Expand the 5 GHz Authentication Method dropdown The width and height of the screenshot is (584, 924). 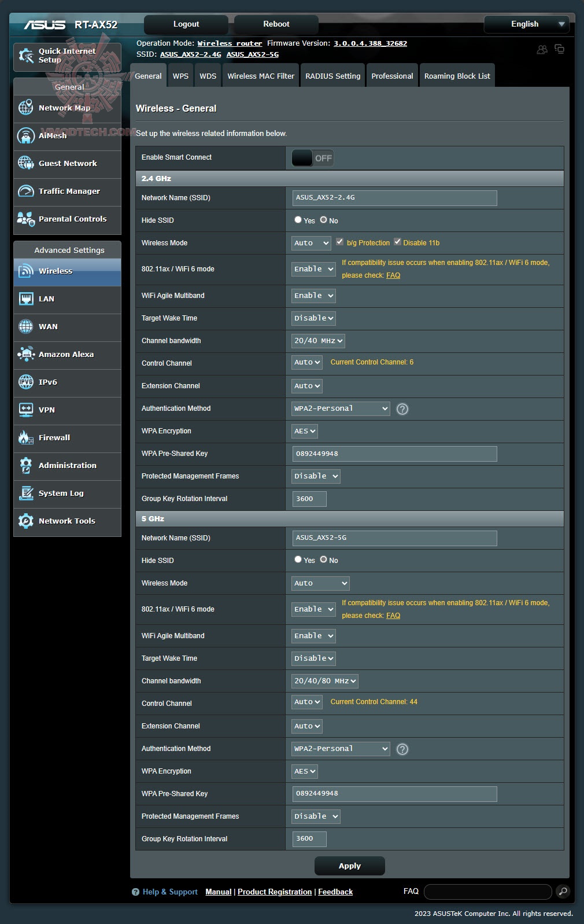click(341, 749)
